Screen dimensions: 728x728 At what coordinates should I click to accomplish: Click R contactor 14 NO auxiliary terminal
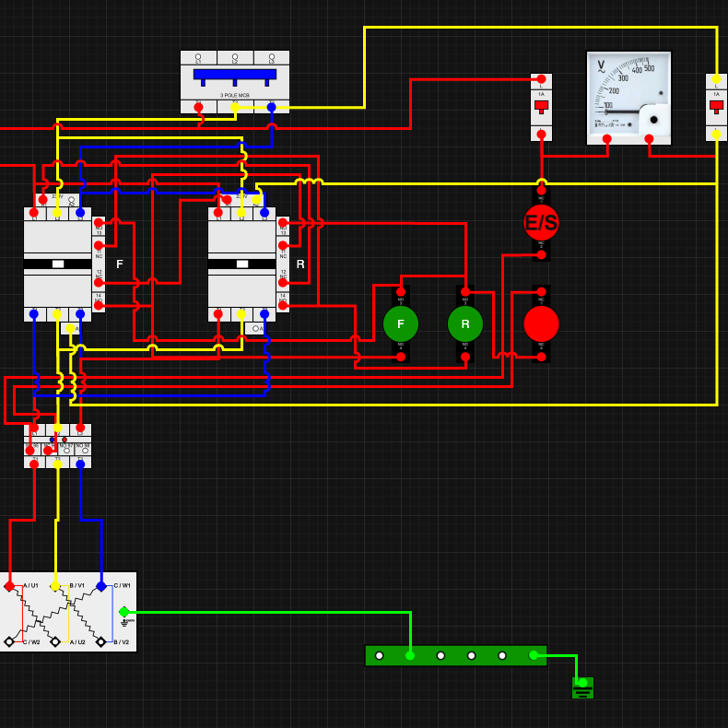pos(283,306)
